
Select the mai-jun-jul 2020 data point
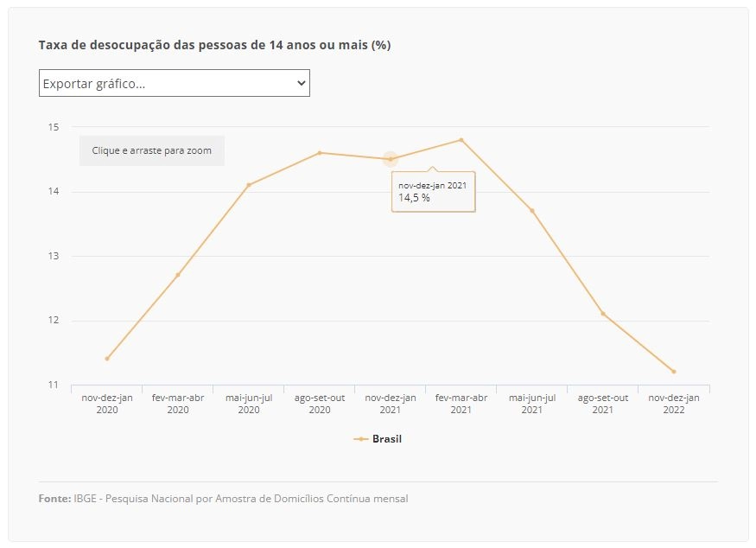249,185
